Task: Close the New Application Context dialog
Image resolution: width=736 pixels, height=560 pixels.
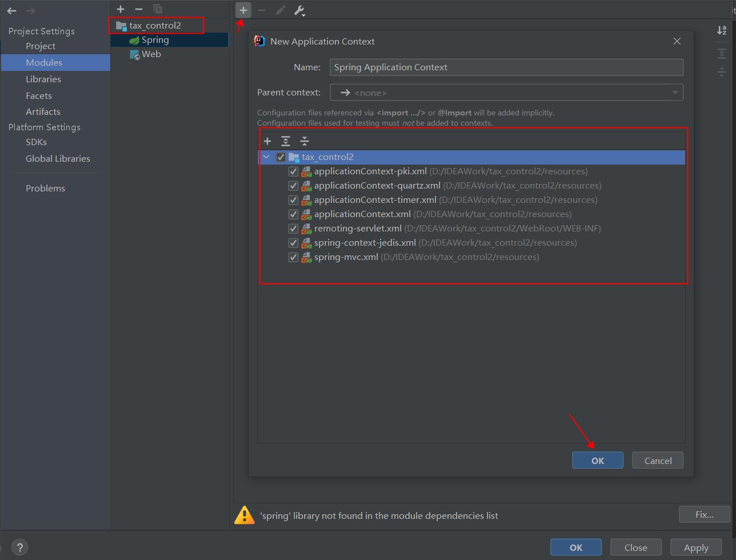Action: (x=677, y=41)
